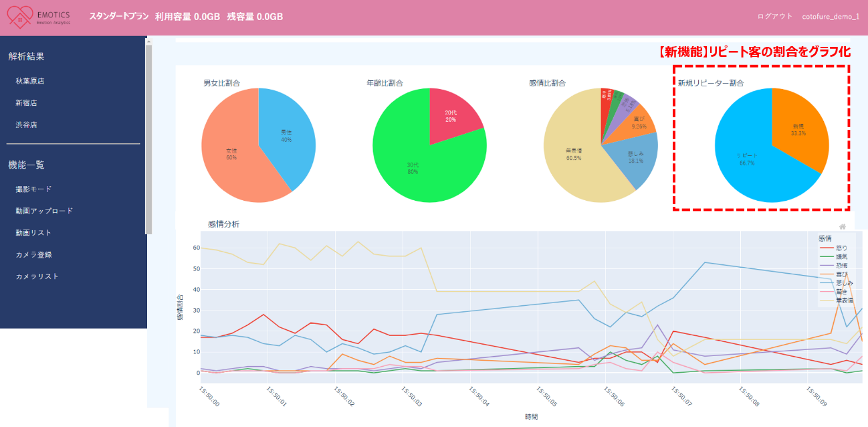
Task: Open 秋葉原店 analysis results
Action: [x=30, y=81]
